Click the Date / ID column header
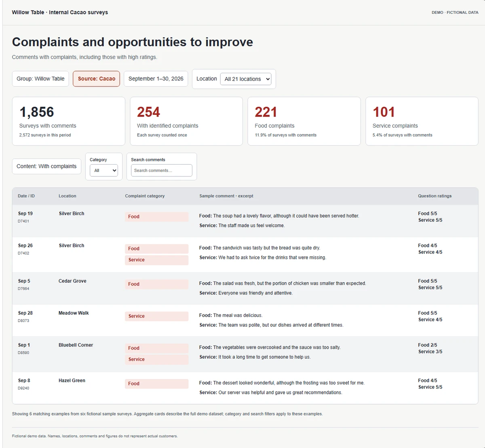This screenshot has height=448, width=485. click(x=26, y=196)
